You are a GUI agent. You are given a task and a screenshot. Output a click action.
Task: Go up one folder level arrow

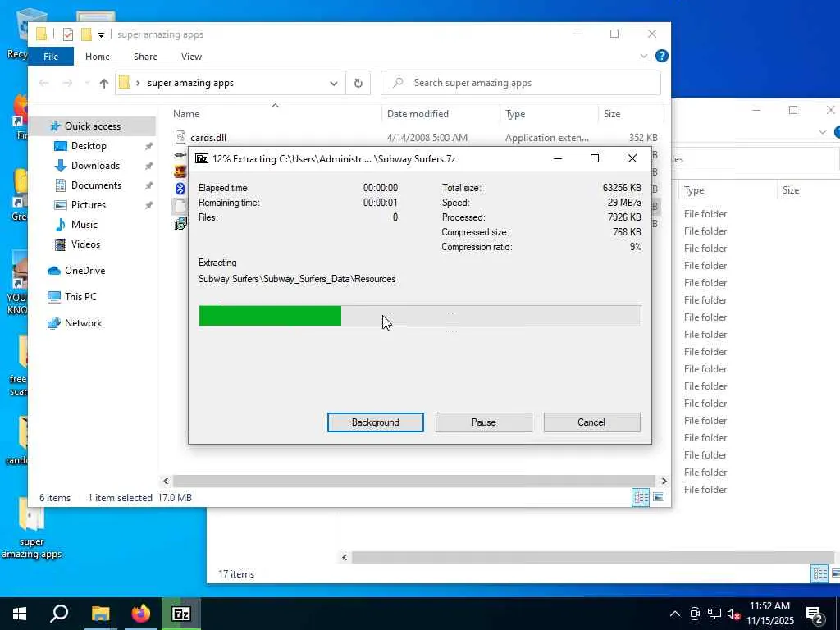pyautogui.click(x=104, y=83)
